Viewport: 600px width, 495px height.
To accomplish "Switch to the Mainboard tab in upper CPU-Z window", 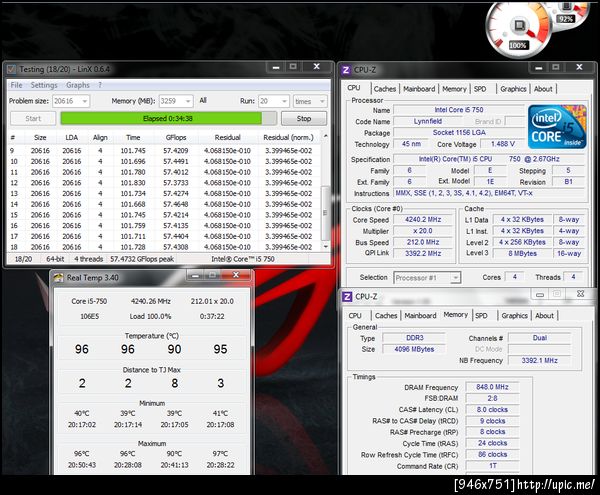I will pyautogui.click(x=419, y=89).
